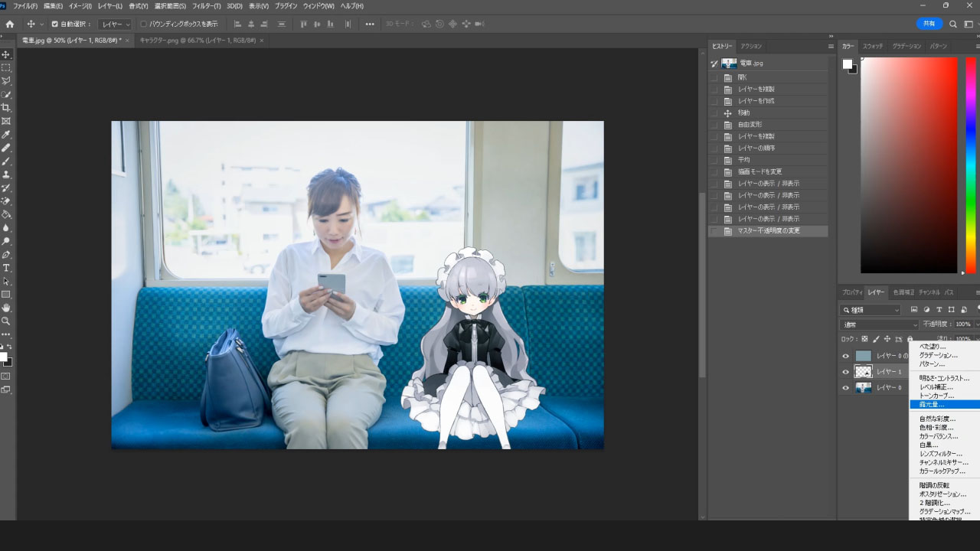
Task: Switch to the アクション tab
Action: (751, 46)
